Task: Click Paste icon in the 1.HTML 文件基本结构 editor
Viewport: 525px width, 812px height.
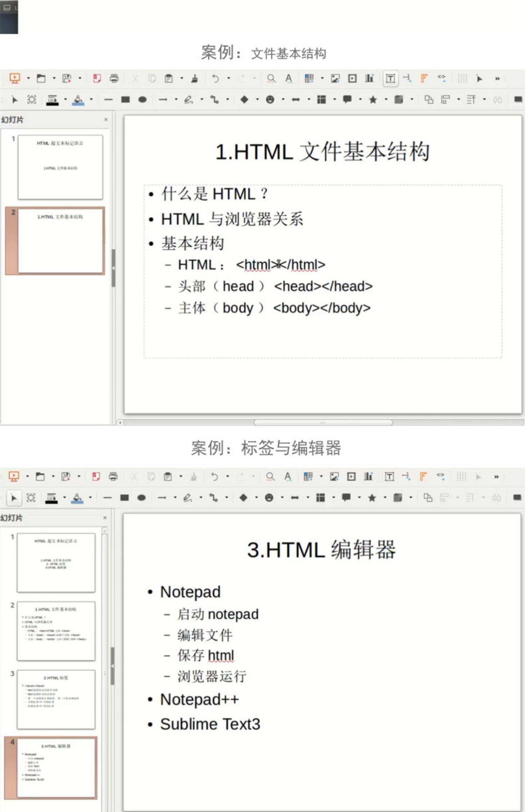Action: coord(169,78)
